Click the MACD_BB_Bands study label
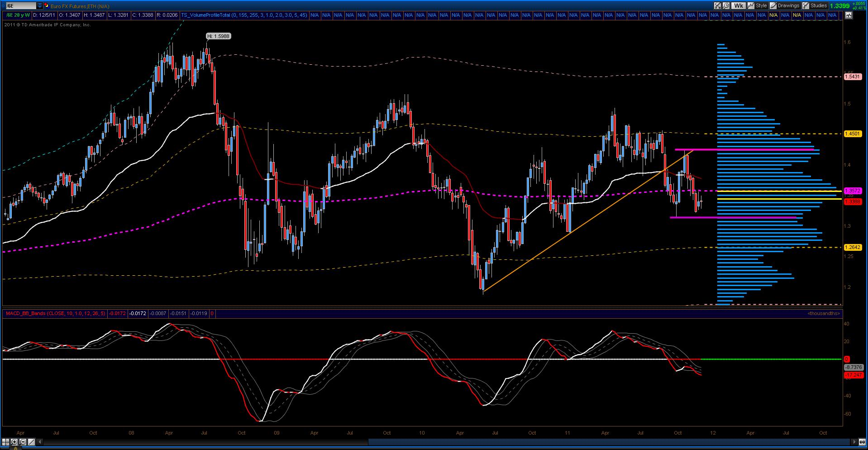 pyautogui.click(x=55, y=313)
